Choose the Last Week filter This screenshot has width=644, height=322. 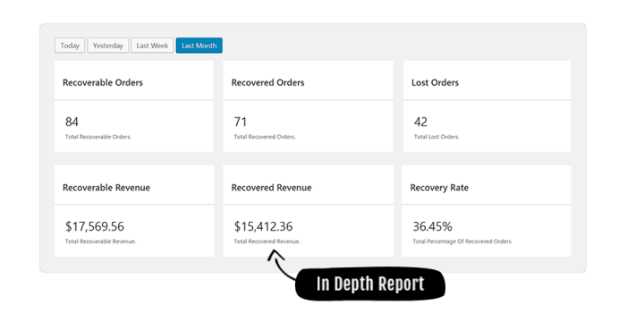[x=152, y=46]
